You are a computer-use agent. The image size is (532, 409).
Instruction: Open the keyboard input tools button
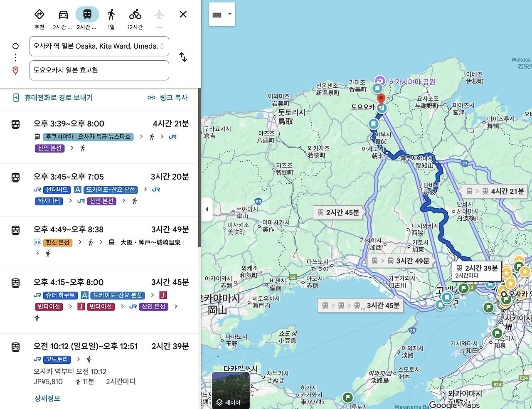[217, 15]
